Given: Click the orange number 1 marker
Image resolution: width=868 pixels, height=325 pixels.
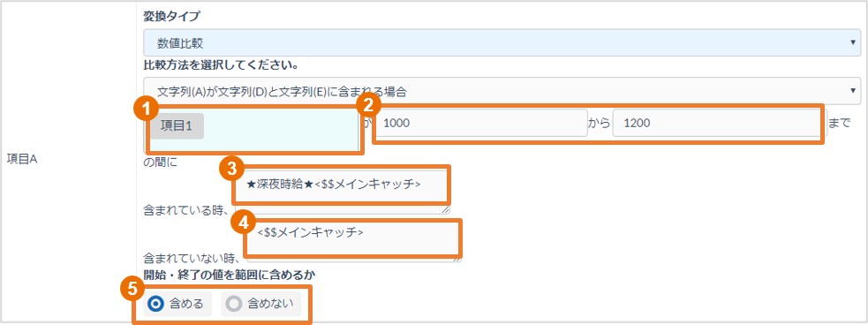Looking at the screenshot, I should click(x=147, y=110).
